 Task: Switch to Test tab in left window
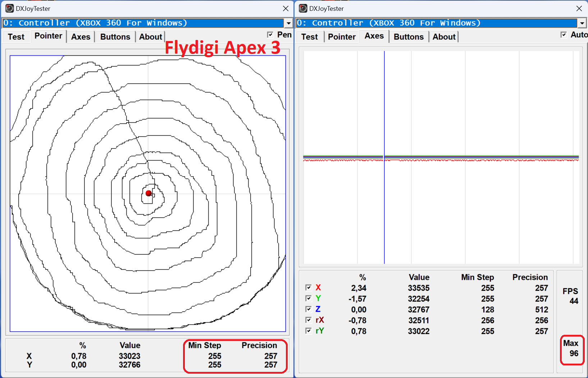coord(16,37)
